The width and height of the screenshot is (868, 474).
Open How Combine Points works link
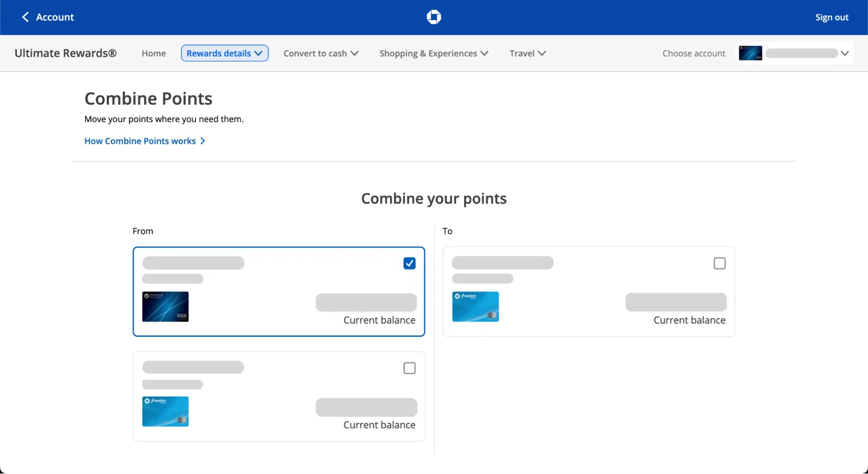point(140,141)
